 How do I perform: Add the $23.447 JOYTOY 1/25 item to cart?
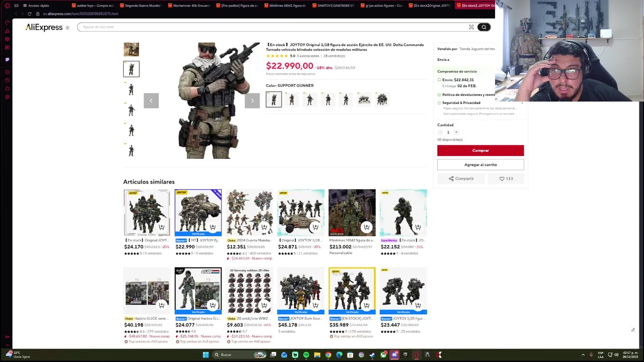(x=418, y=305)
